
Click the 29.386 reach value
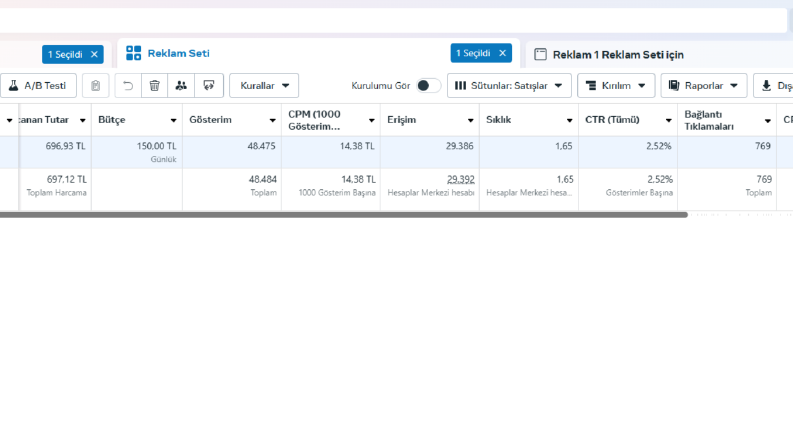tap(460, 146)
